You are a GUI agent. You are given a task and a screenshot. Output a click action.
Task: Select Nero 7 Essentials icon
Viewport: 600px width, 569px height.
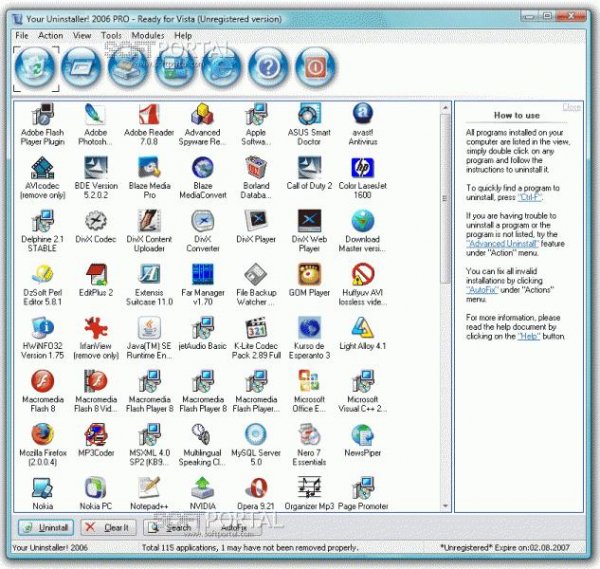tap(309, 434)
